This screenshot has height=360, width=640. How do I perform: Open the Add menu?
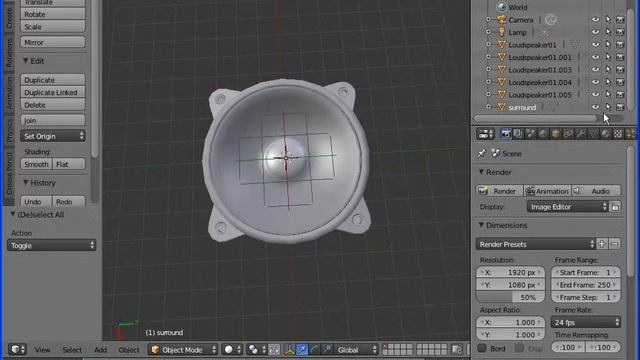[x=100, y=350]
